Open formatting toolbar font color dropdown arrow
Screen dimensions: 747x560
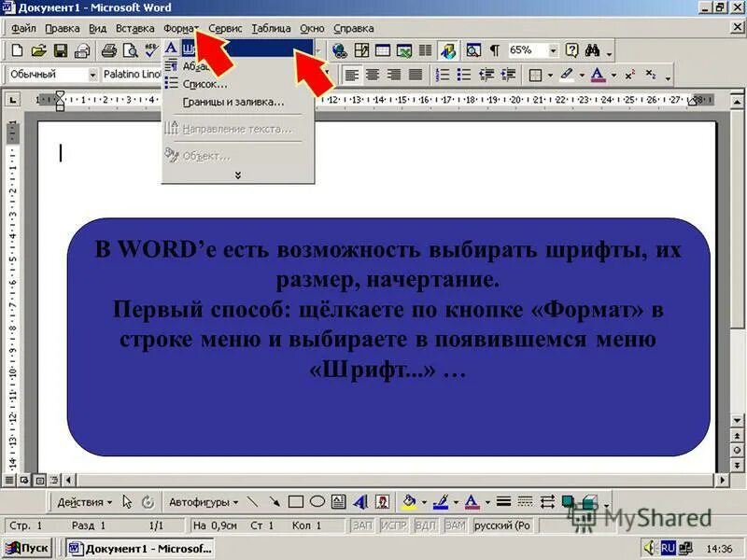click(x=613, y=76)
